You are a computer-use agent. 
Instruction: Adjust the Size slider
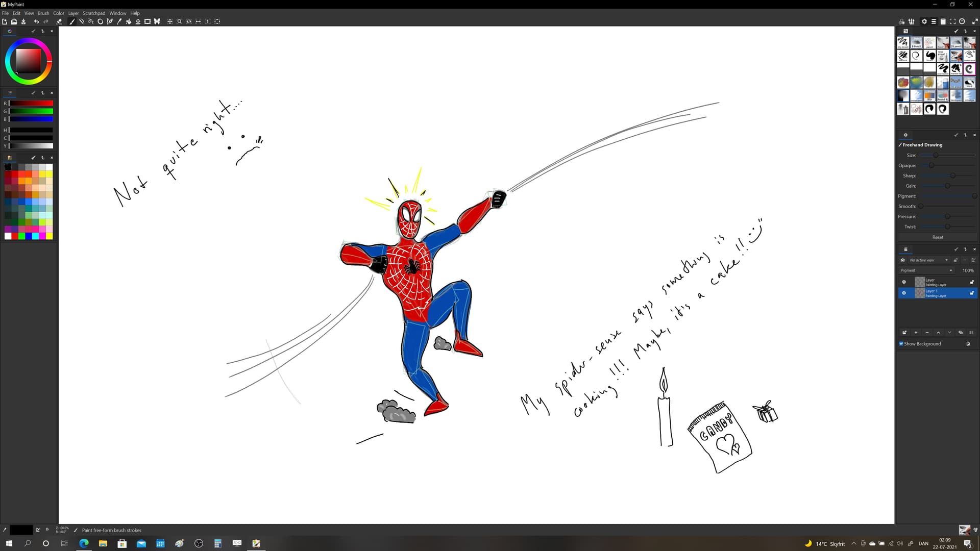point(947,155)
